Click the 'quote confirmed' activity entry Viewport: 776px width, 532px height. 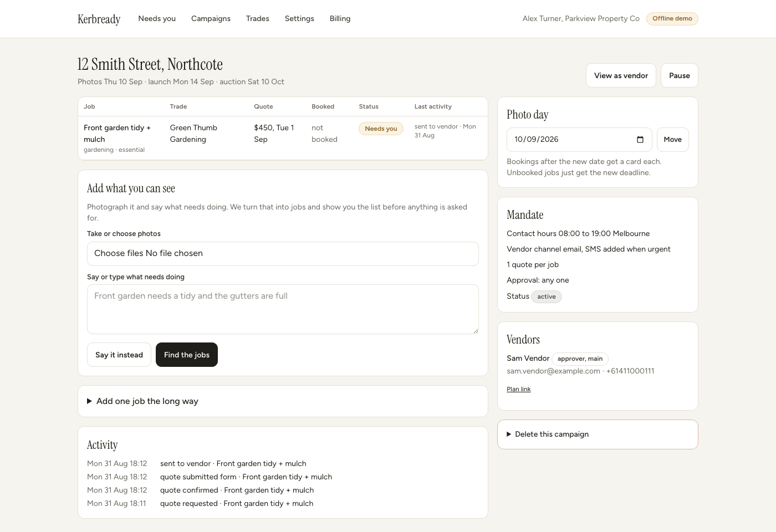click(237, 490)
